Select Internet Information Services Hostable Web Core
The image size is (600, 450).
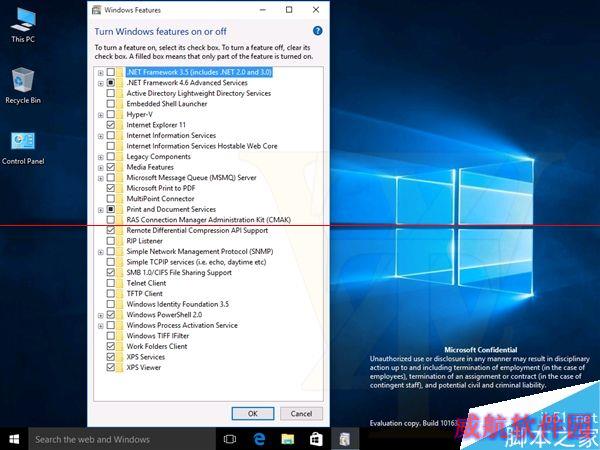(202, 146)
